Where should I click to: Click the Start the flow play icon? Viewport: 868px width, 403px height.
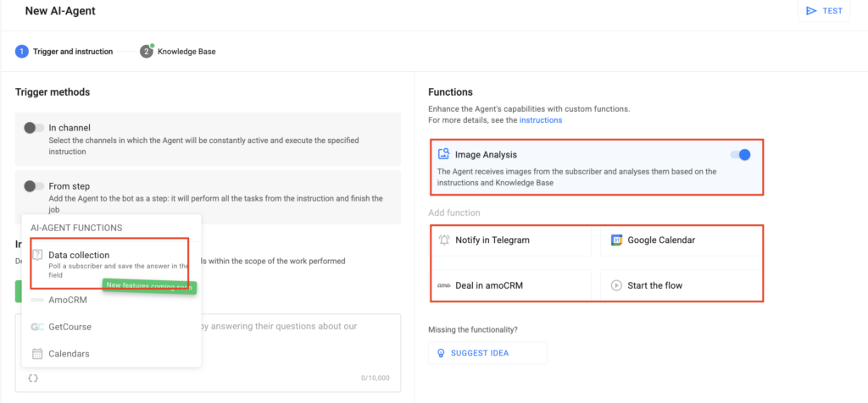pos(616,286)
